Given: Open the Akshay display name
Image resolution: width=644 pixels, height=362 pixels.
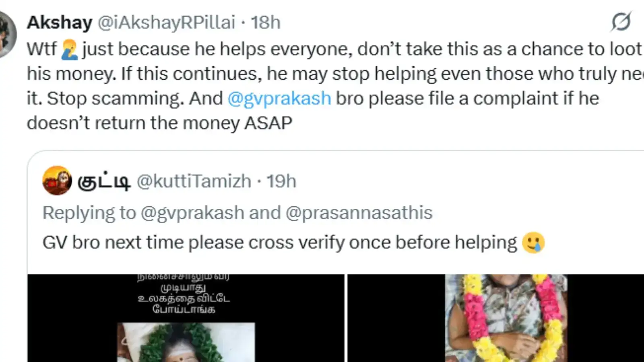Looking at the screenshot, I should click(x=60, y=23).
